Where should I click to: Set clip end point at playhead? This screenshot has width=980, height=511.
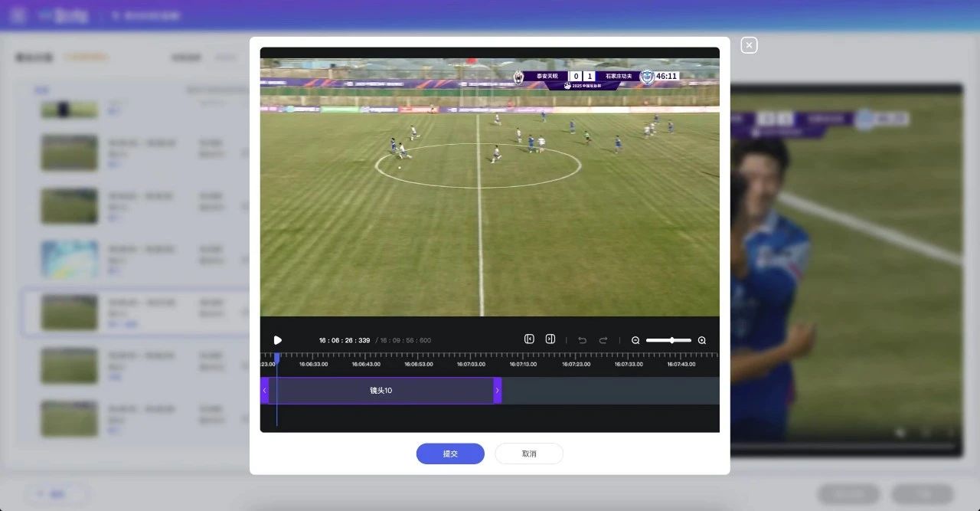point(550,339)
